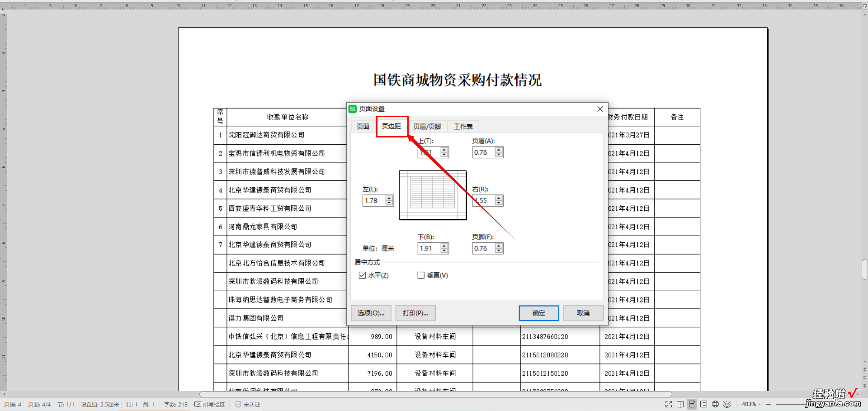Switch to outline view icon
The image size is (868, 411).
click(704, 404)
